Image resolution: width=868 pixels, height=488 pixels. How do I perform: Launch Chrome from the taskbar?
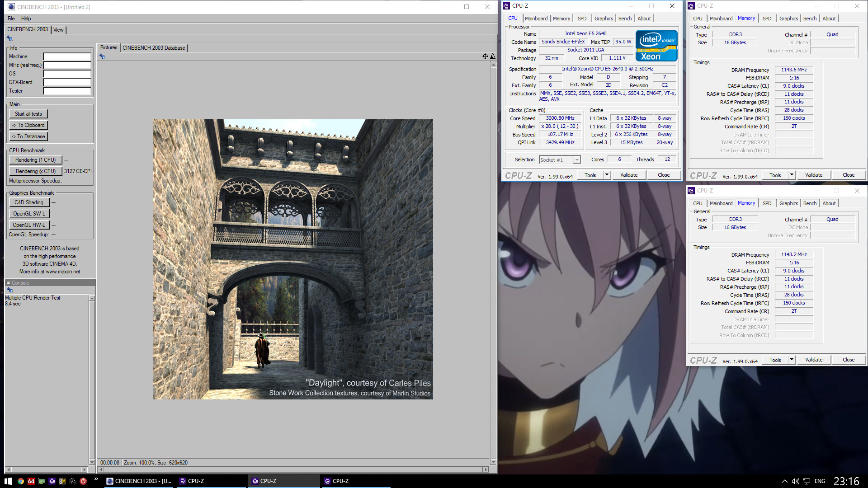pos(20,481)
